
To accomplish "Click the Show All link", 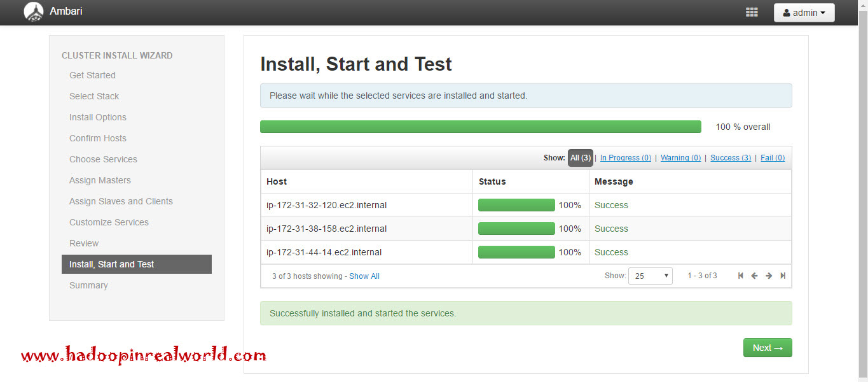I will click(364, 276).
